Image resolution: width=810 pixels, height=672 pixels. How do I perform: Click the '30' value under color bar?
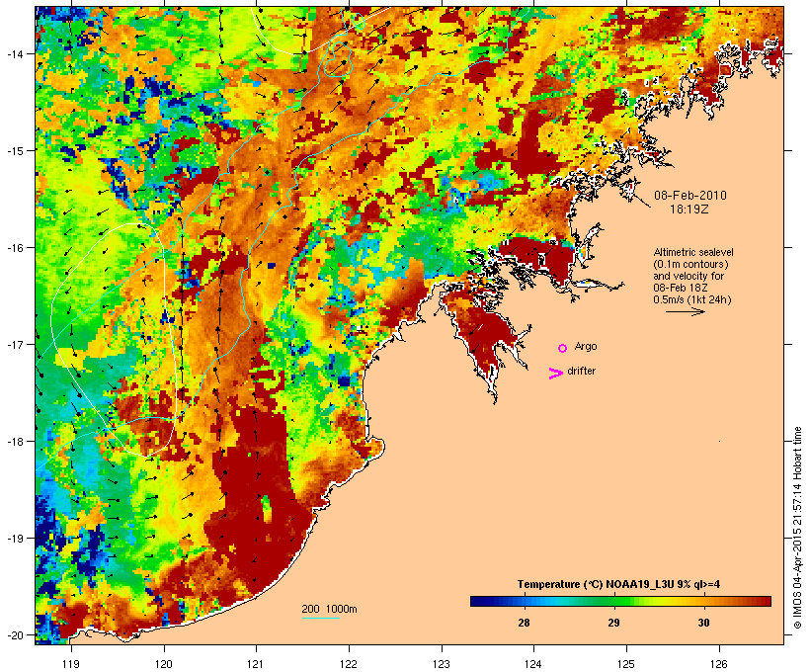703,623
